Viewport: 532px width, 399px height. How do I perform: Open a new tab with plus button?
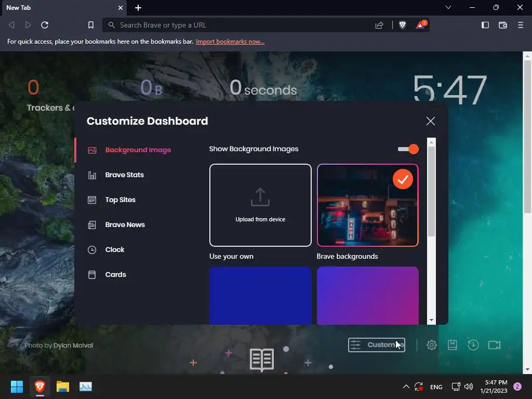138,8
